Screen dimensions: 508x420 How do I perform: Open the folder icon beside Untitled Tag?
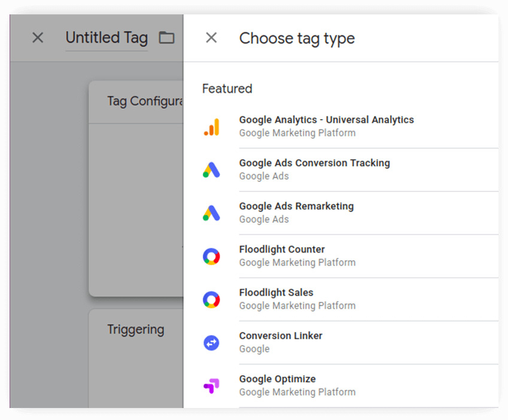(x=166, y=37)
